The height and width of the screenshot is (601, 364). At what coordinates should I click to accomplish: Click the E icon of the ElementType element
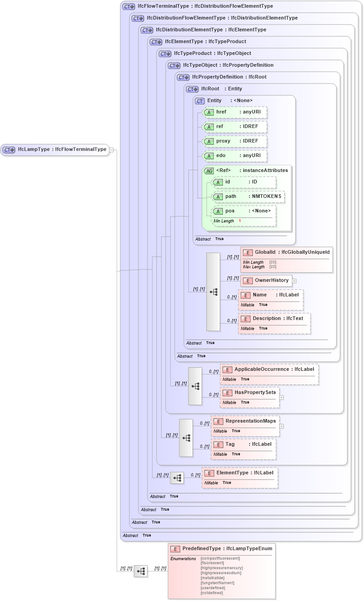coord(209,473)
